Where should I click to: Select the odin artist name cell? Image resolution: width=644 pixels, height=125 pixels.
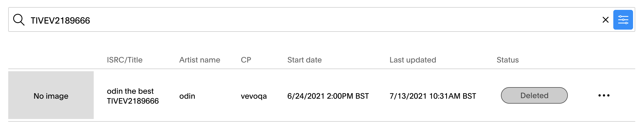point(187,96)
